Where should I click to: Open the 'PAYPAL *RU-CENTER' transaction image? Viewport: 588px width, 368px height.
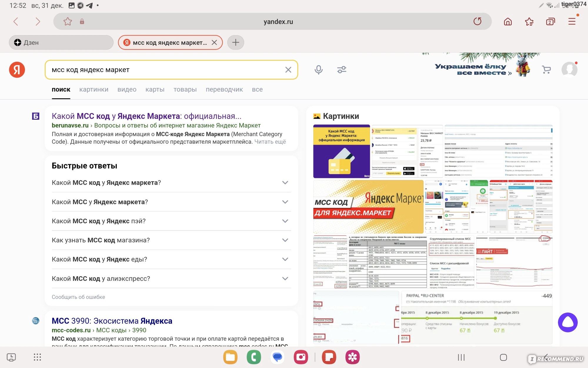(x=477, y=318)
